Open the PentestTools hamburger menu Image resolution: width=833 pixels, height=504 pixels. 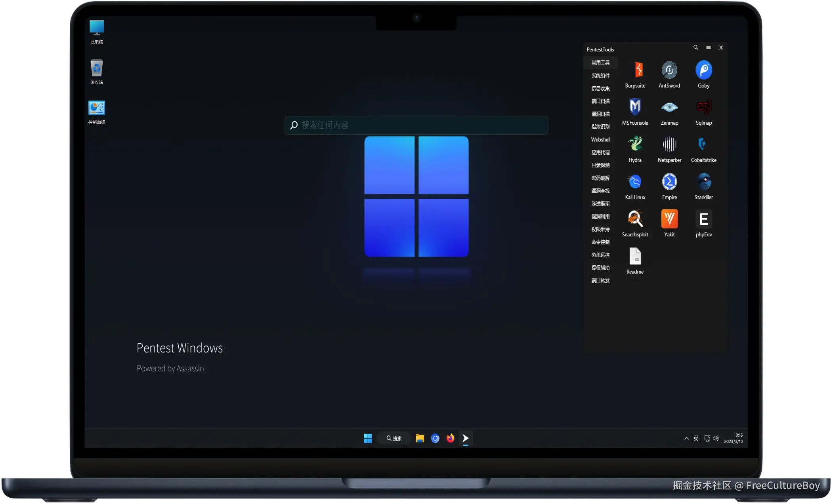[708, 48]
